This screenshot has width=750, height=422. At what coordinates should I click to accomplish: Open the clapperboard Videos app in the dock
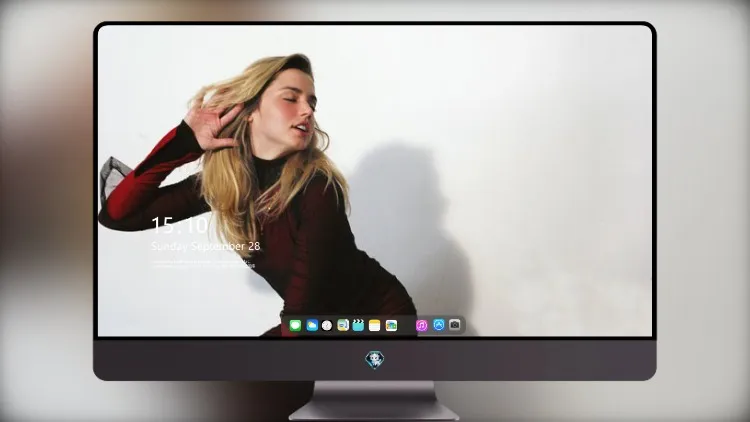(358, 326)
